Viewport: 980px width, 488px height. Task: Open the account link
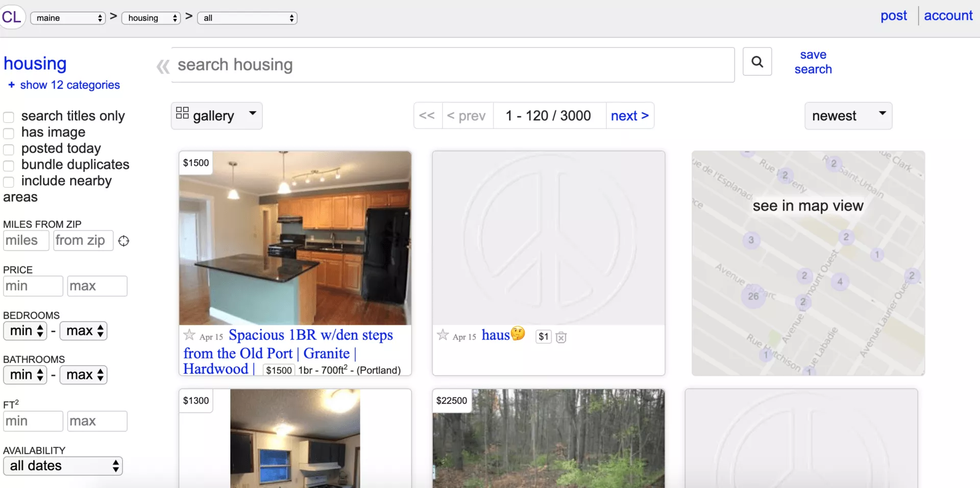948,16
